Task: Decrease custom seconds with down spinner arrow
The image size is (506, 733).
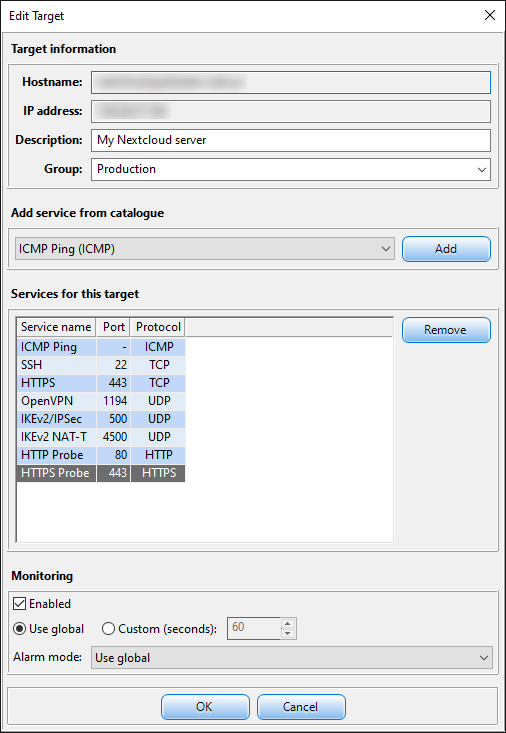Action: coord(288,634)
